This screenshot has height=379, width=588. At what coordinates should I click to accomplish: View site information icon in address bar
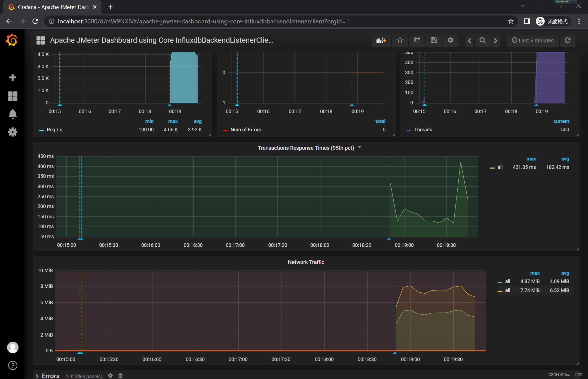[x=51, y=21]
